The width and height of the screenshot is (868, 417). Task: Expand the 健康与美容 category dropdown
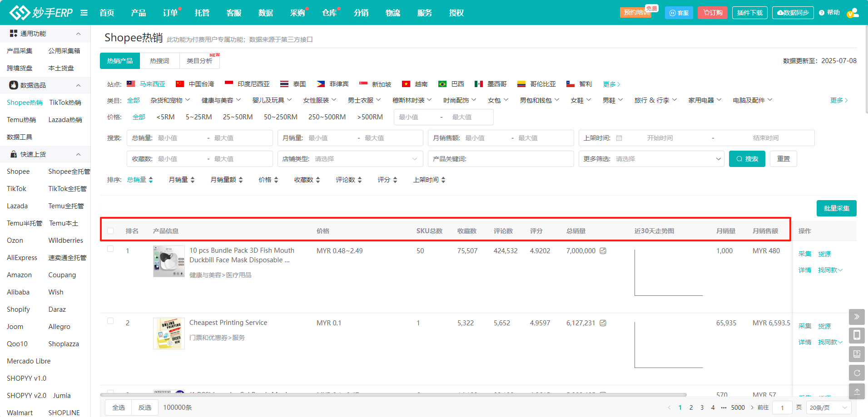[x=221, y=100]
